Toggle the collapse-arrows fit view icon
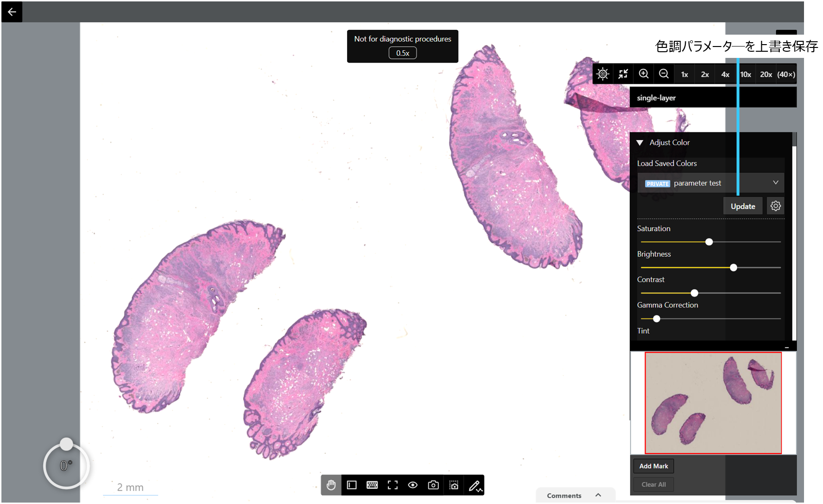The width and height of the screenshot is (823, 504). [x=623, y=74]
